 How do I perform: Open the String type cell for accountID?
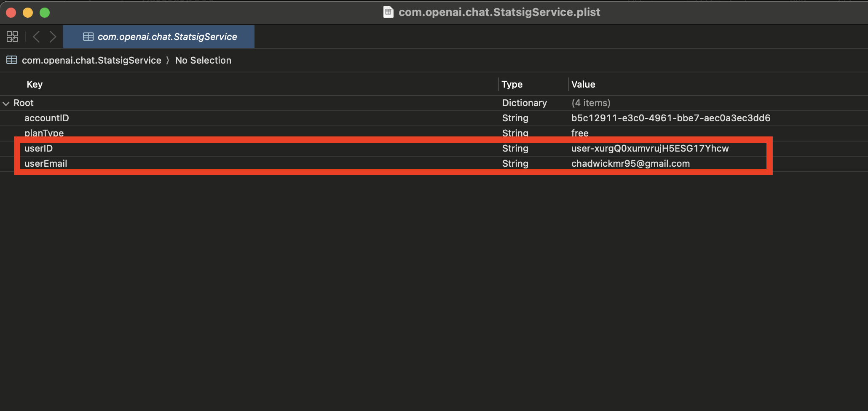[515, 118]
